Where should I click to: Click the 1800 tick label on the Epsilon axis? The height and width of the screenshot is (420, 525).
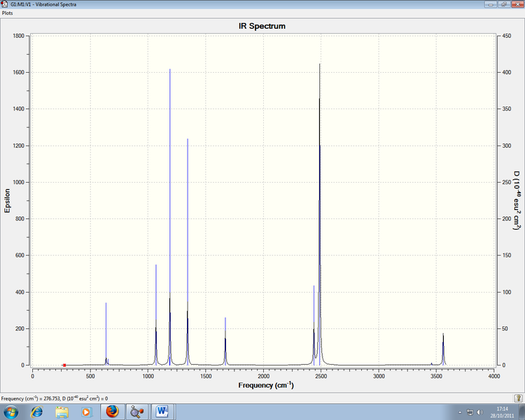(18, 36)
